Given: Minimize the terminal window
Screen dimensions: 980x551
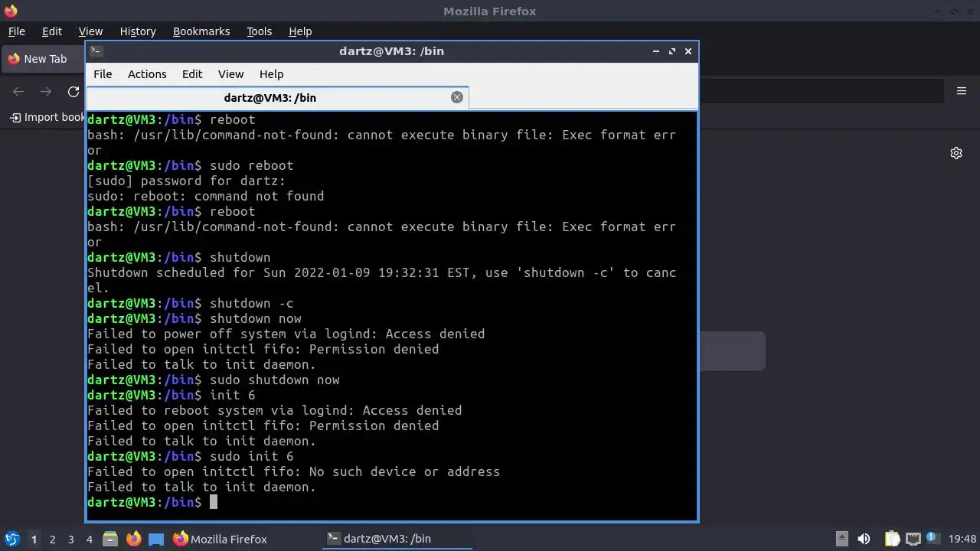Looking at the screenshot, I should (x=656, y=51).
